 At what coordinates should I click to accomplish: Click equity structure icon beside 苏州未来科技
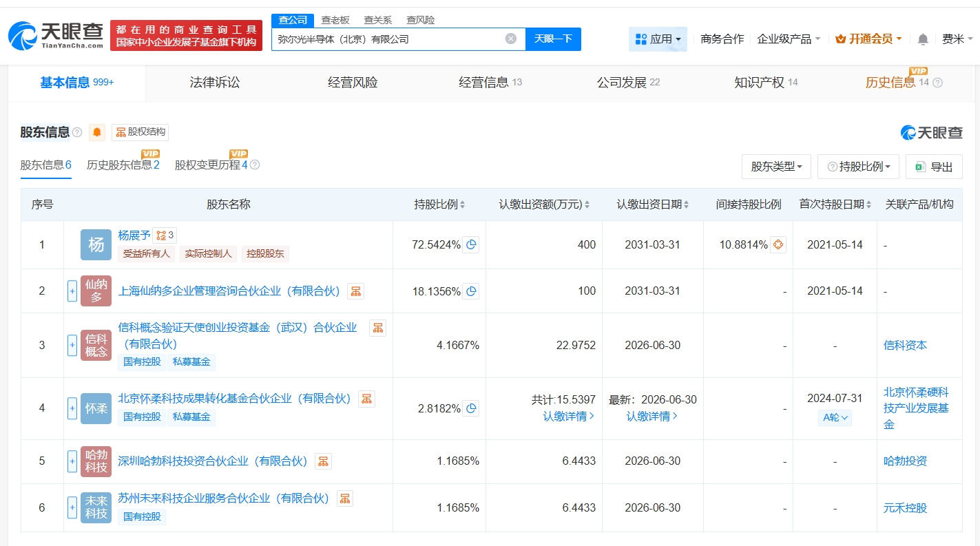pos(344,498)
